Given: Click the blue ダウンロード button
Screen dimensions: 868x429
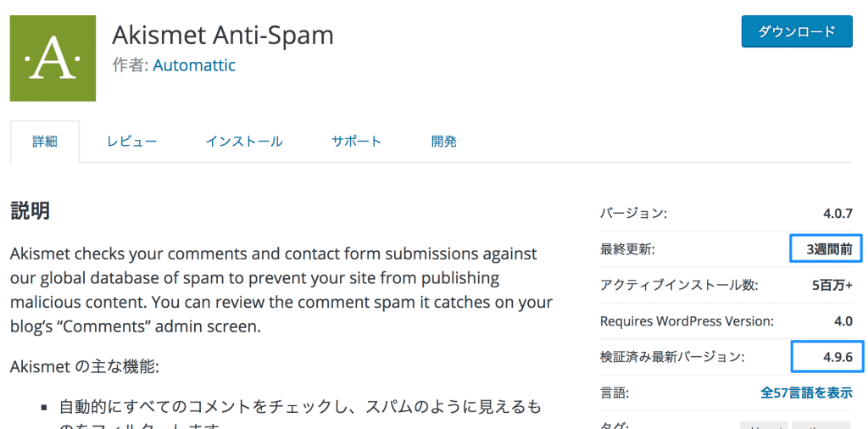Looking at the screenshot, I should 797,31.
